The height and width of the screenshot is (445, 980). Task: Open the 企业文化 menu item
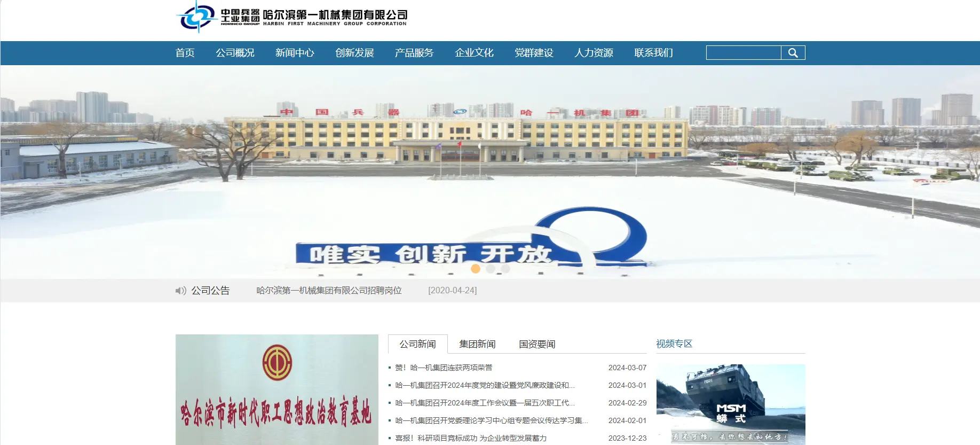(x=475, y=53)
